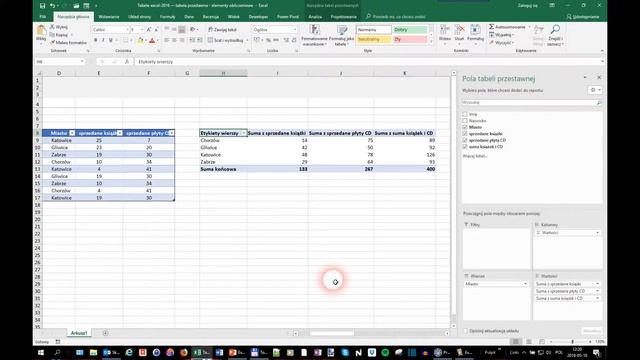Toggle underline formatting
Screen dimensions: 640x360
point(110,40)
